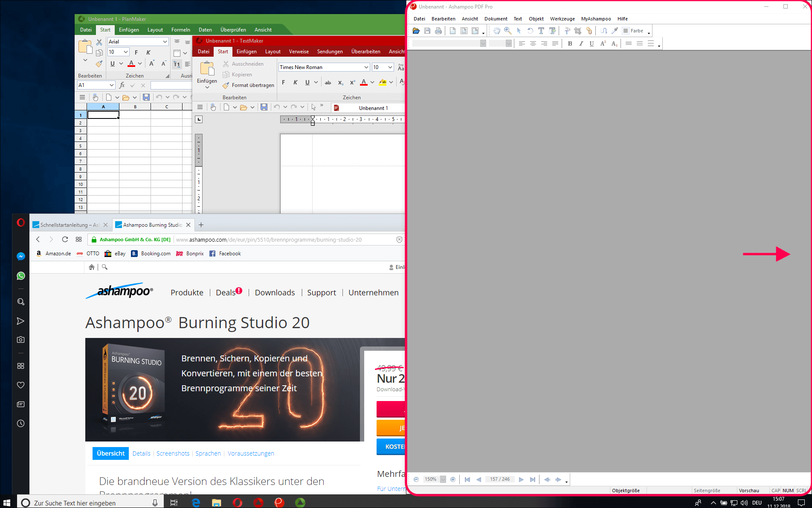
Task: Select the Crop tool in PDF Pro
Action: [578, 31]
